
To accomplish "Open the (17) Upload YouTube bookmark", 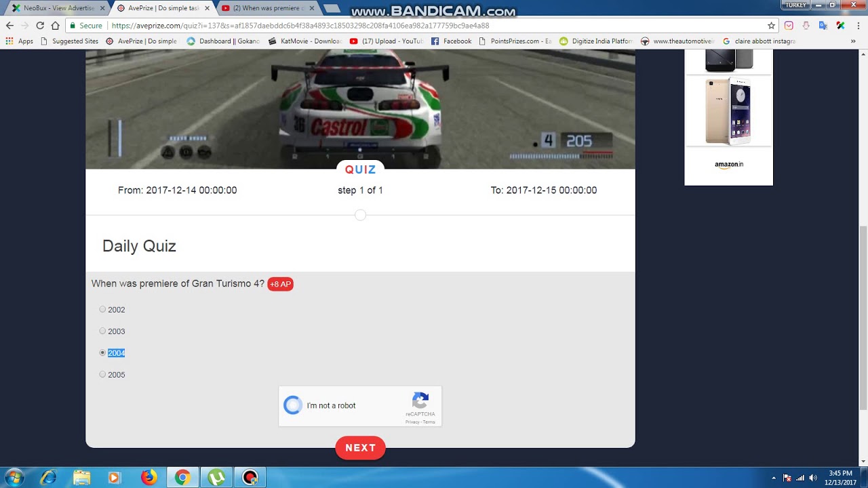I will point(387,41).
